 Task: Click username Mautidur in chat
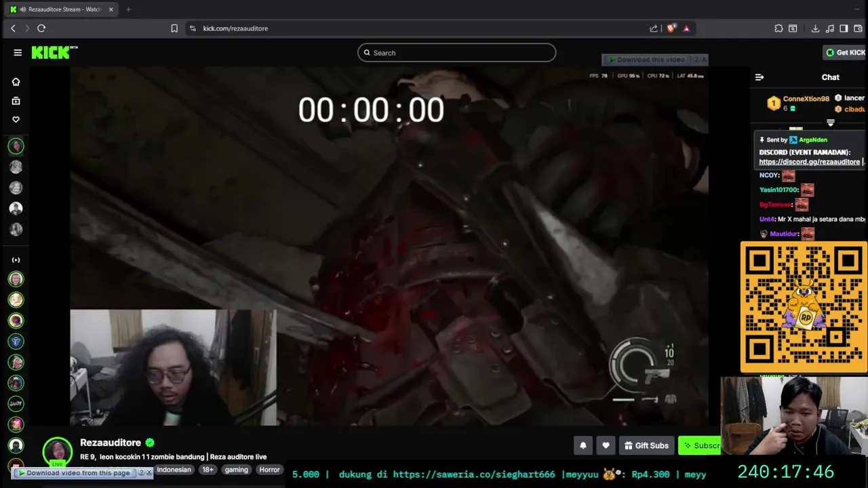784,234
